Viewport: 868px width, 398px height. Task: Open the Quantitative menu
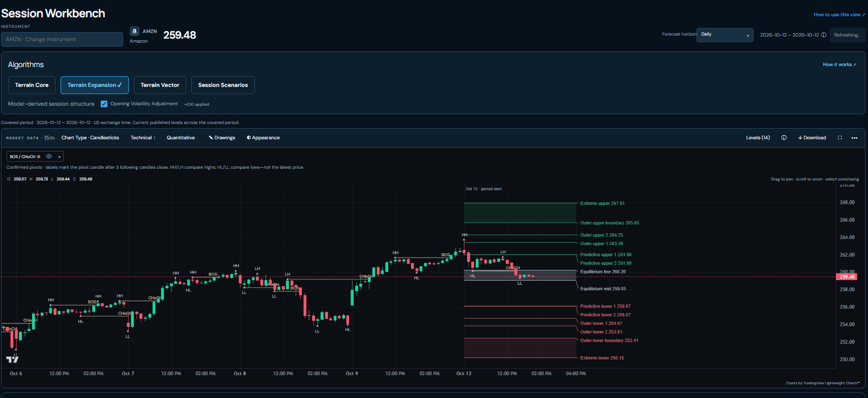point(181,138)
